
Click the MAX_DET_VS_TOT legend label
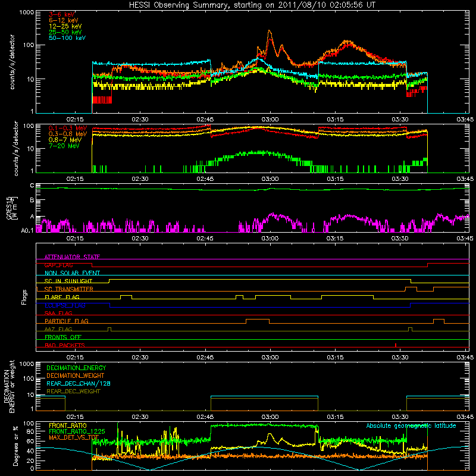click(74, 437)
